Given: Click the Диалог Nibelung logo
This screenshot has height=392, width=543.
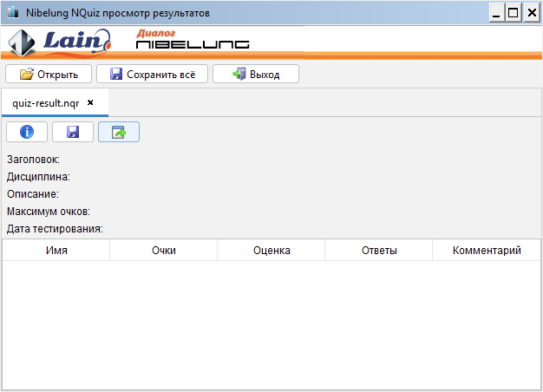Looking at the screenshot, I should point(193,39).
